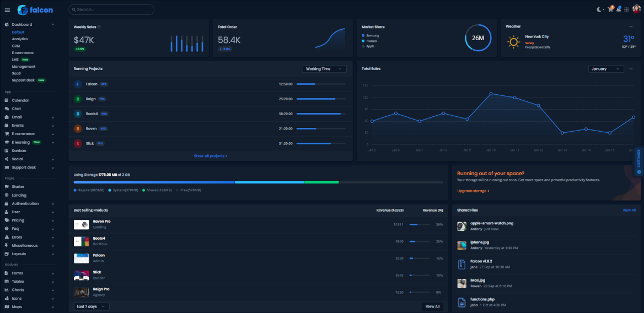This screenshot has width=644, height=313.
Task: Click the user profile avatar
Action: point(636,9)
